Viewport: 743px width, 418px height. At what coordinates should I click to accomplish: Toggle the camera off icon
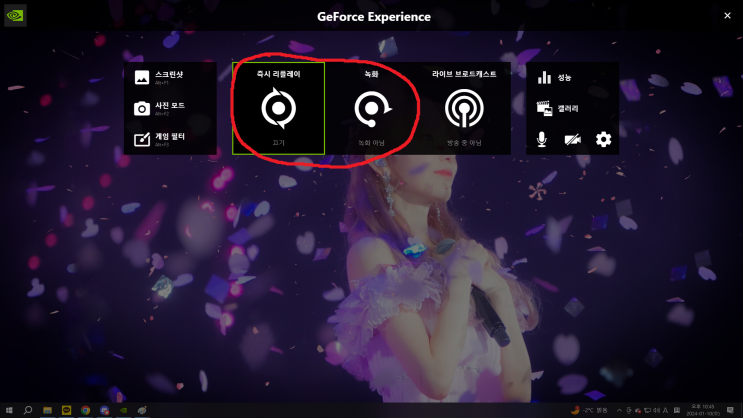(572, 139)
